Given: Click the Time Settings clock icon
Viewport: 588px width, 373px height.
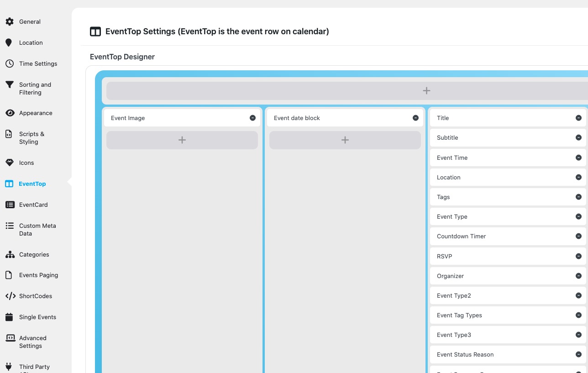Looking at the screenshot, I should point(9,63).
